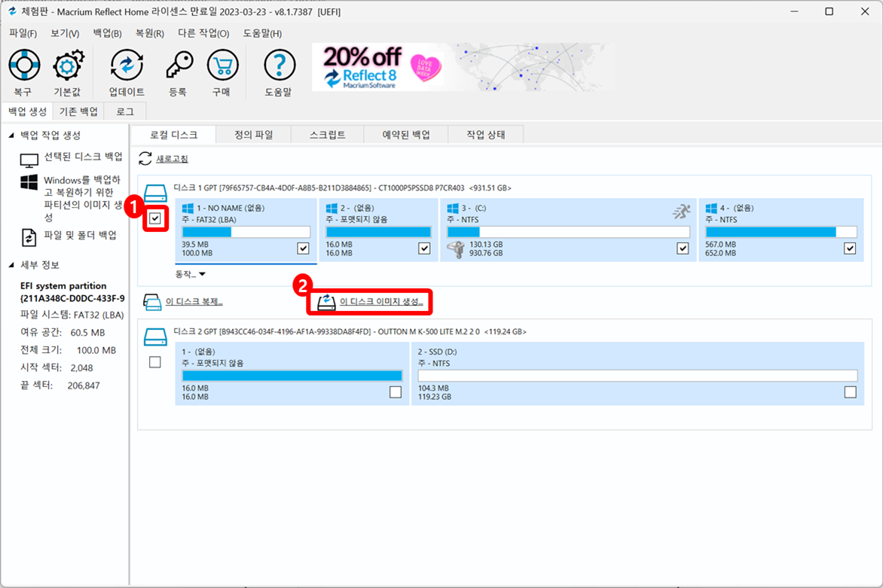Viewport: 883px width, 588px height.
Task: Switch to the 정의 파일 tab
Action: [253, 135]
